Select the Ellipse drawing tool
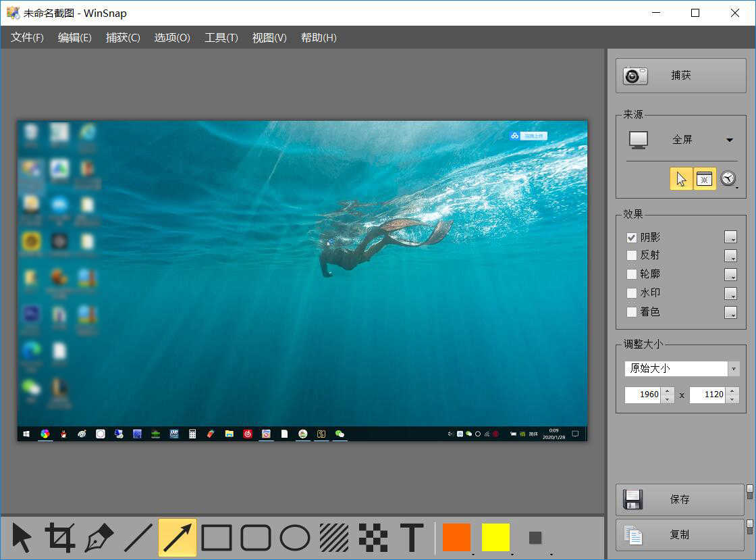 pyautogui.click(x=294, y=538)
